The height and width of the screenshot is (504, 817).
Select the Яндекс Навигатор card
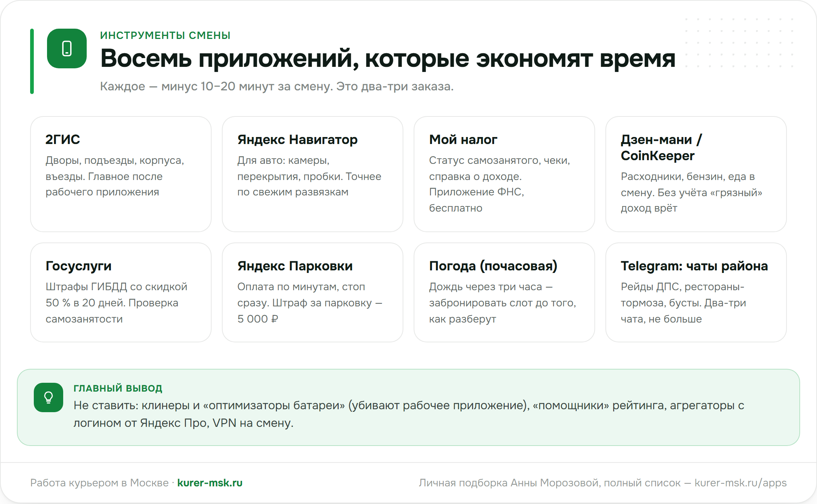(313, 174)
